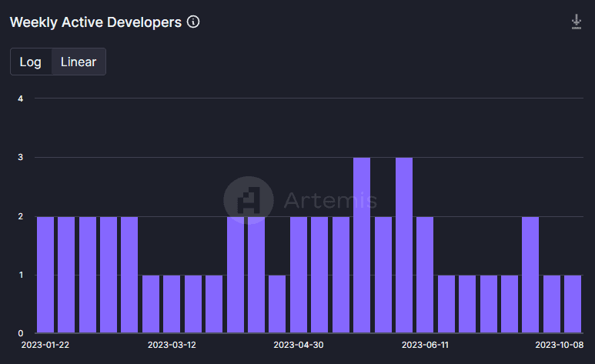Screen dimensions: 595x364
Task: Select the Linear scale option
Action: coord(79,62)
